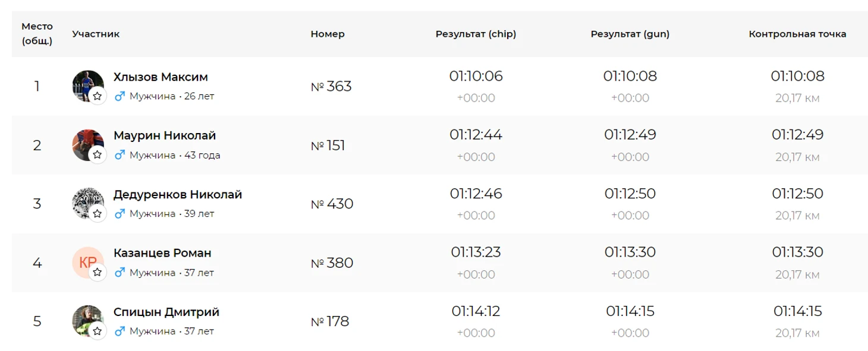The width and height of the screenshot is (868, 351).
Task: Open Маурин Николай avatar photo
Action: (x=84, y=141)
